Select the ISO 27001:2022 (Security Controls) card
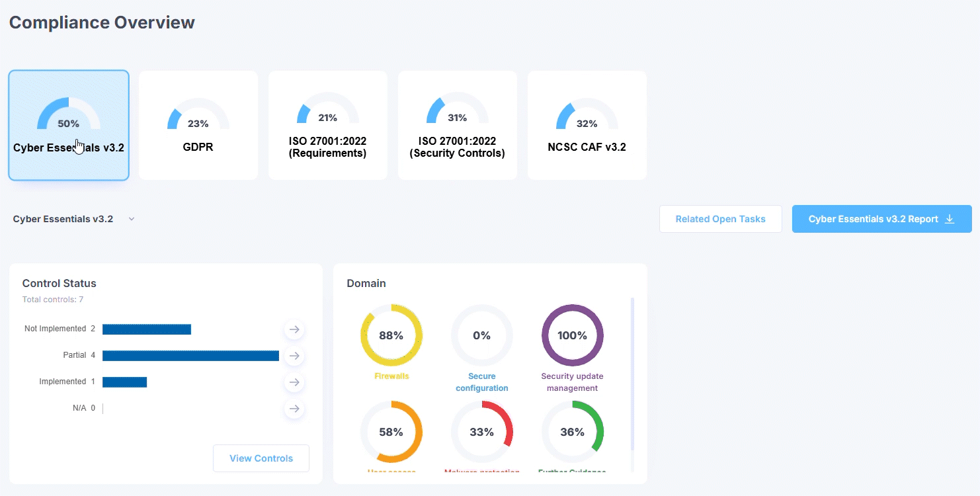This screenshot has width=980, height=496. [458, 125]
